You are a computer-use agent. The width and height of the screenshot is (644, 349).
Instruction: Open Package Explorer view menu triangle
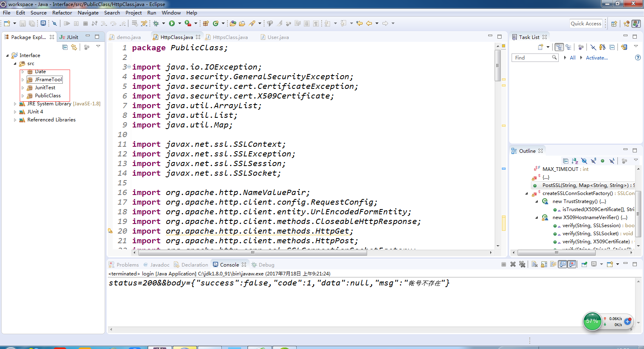[x=98, y=47]
